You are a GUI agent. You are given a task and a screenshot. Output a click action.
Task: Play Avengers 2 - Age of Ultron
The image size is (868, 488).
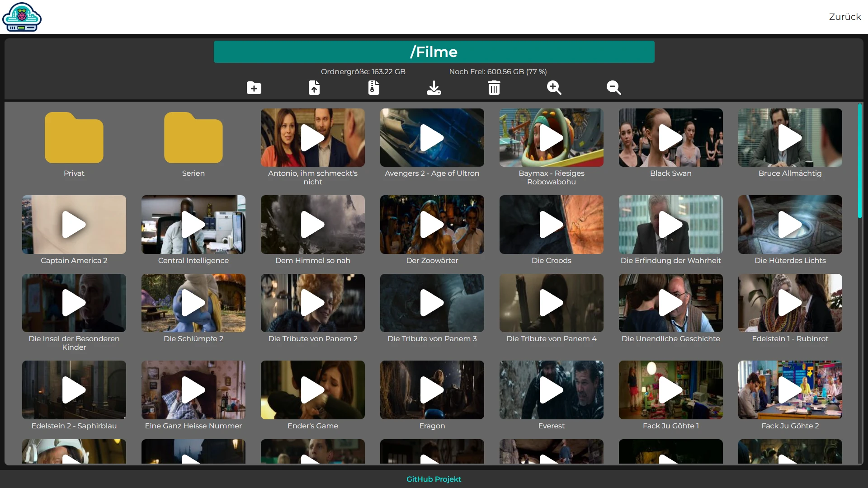click(432, 138)
